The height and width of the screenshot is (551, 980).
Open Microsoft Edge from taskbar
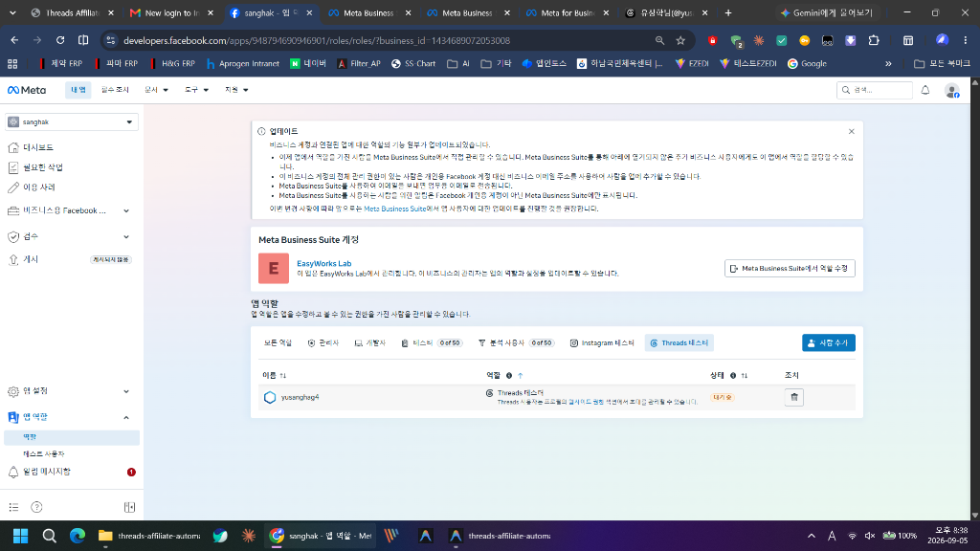coord(78,536)
